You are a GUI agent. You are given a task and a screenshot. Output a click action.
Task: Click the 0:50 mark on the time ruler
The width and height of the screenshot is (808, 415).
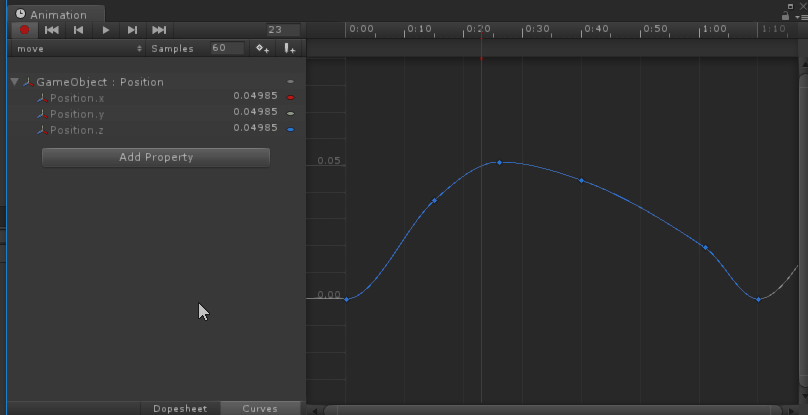(x=654, y=29)
